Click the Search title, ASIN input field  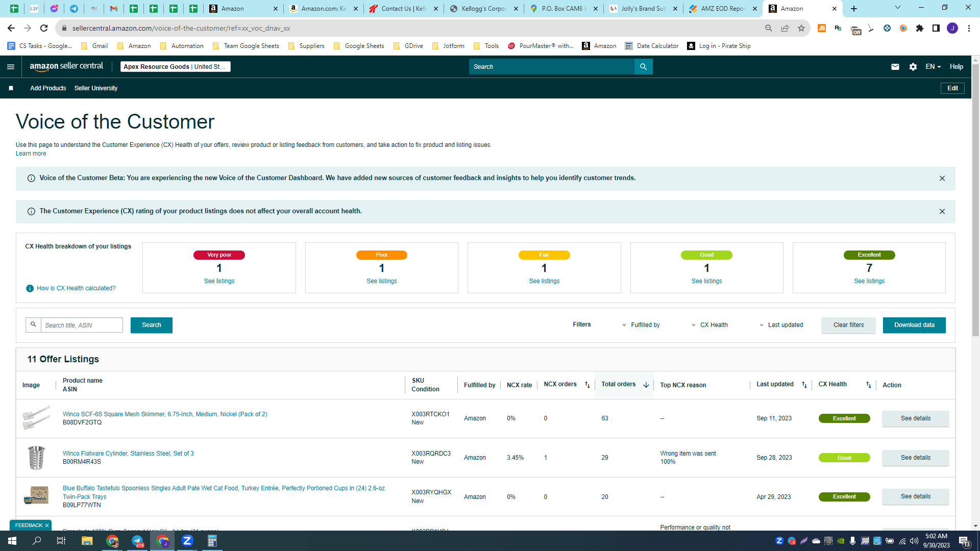[x=82, y=325]
